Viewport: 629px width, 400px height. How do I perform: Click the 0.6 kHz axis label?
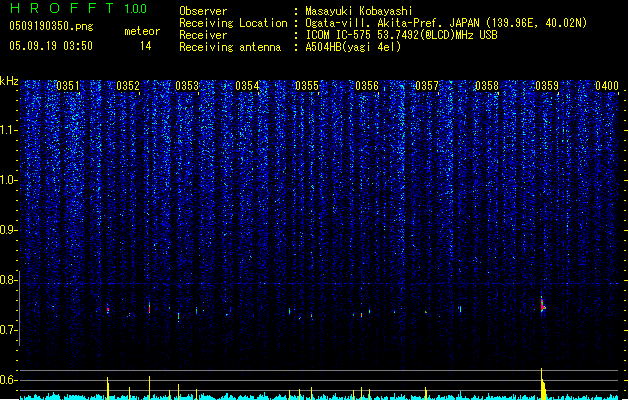pos(8,380)
